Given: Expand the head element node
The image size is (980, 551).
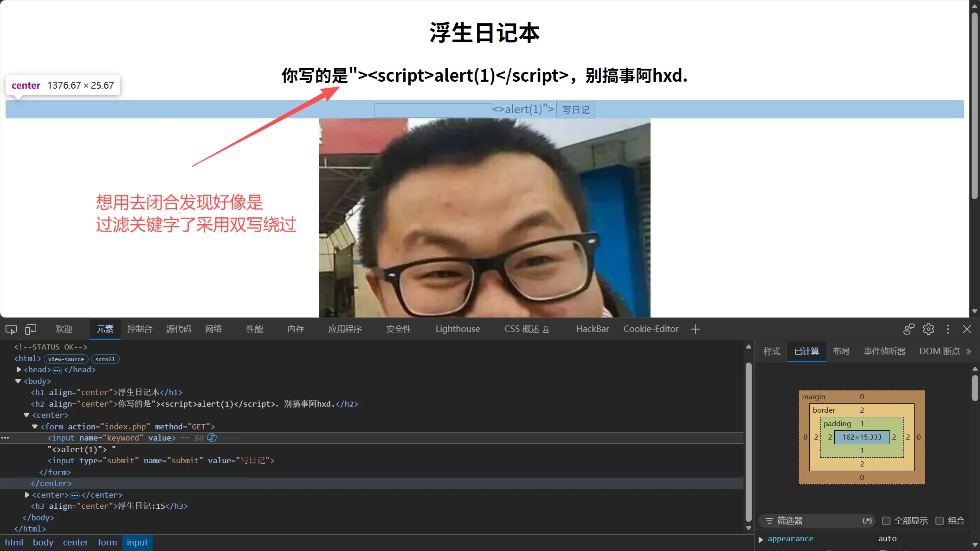Looking at the screenshot, I should click(19, 370).
